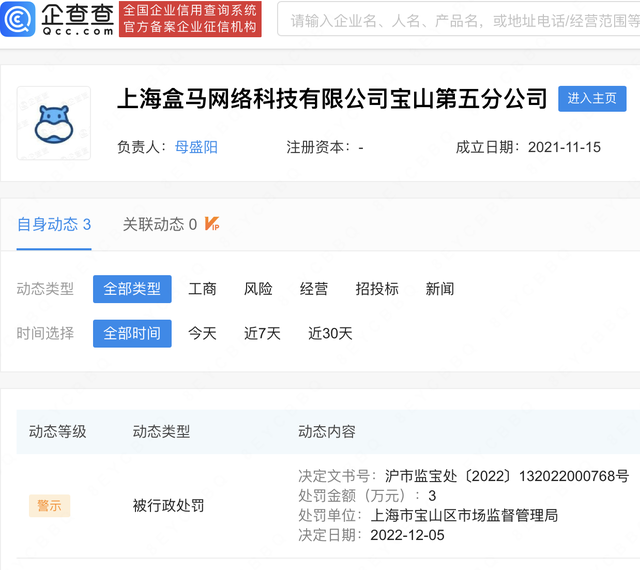Click the 企查查 Qcc.com wordmark
This screenshot has height=570, width=640.
pos(78,19)
